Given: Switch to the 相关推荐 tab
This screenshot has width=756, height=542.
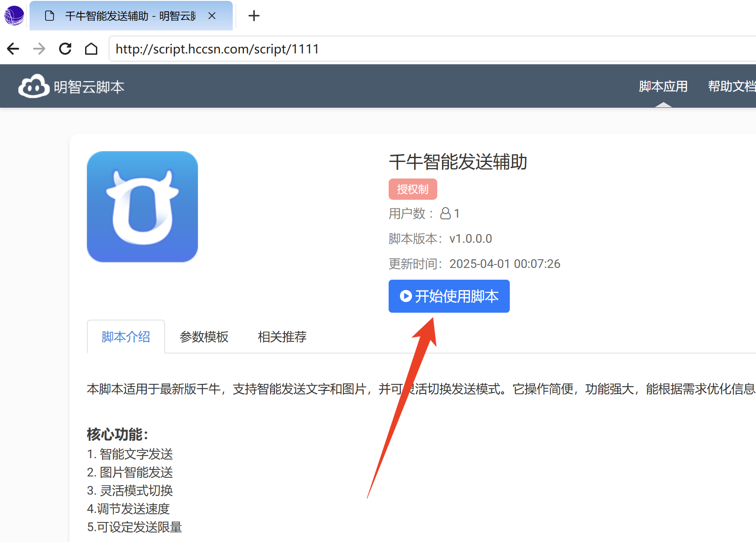Looking at the screenshot, I should 282,337.
